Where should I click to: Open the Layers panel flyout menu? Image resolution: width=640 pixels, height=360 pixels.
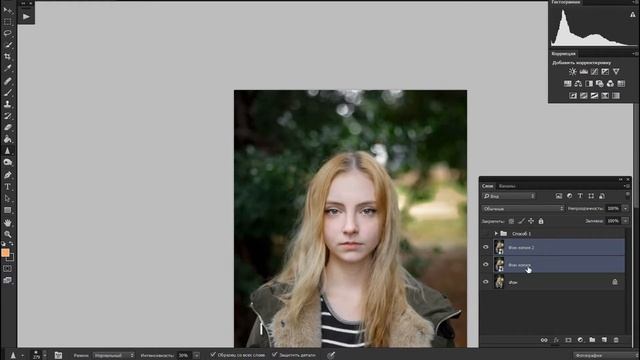tap(627, 186)
